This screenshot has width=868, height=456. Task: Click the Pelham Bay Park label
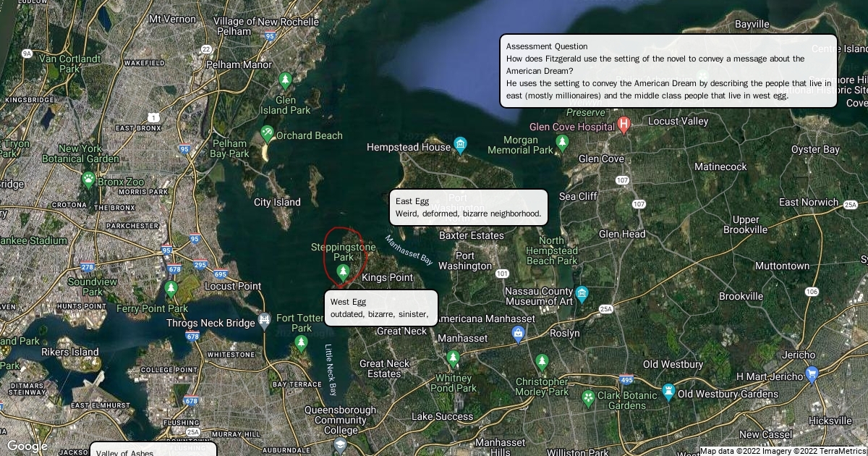click(x=229, y=148)
